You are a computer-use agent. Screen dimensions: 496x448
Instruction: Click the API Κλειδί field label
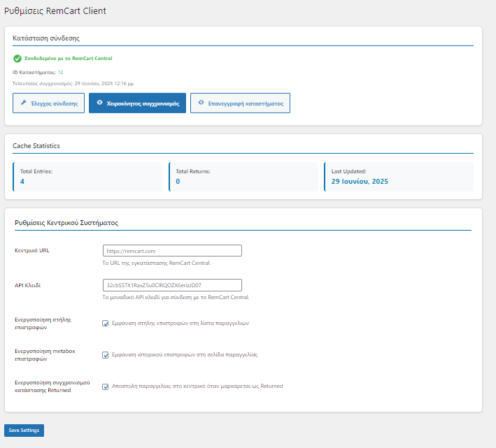pos(27,285)
